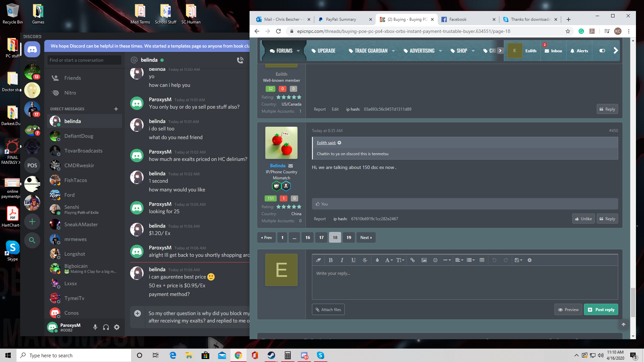Click the emoji icon in reply editor
The height and width of the screenshot is (362, 644).
coord(435,260)
